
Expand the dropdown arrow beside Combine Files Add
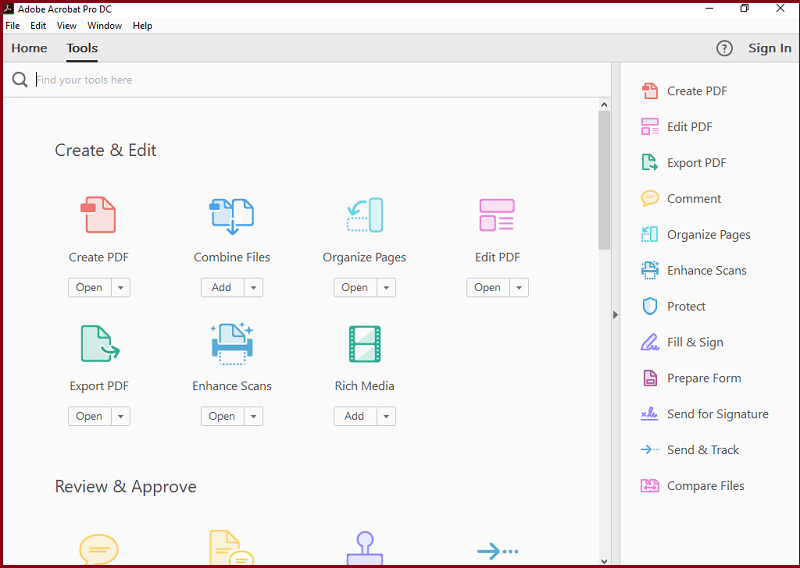tap(254, 287)
